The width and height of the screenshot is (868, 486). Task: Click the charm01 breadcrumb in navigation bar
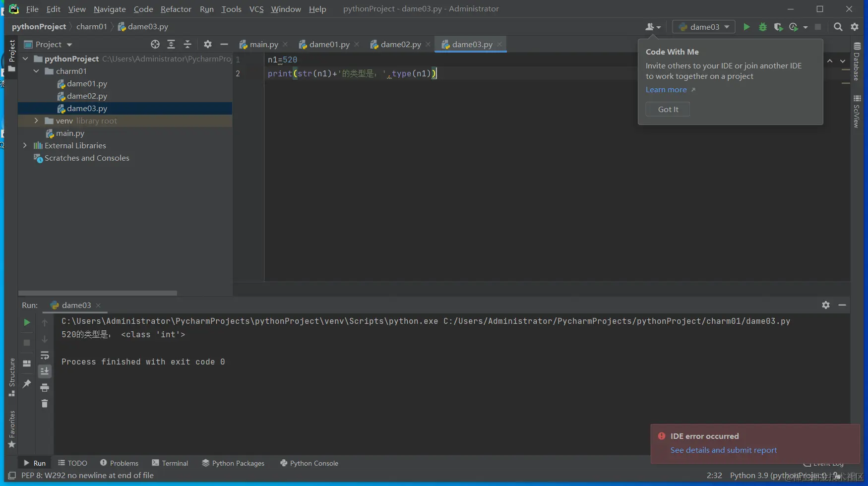92,26
